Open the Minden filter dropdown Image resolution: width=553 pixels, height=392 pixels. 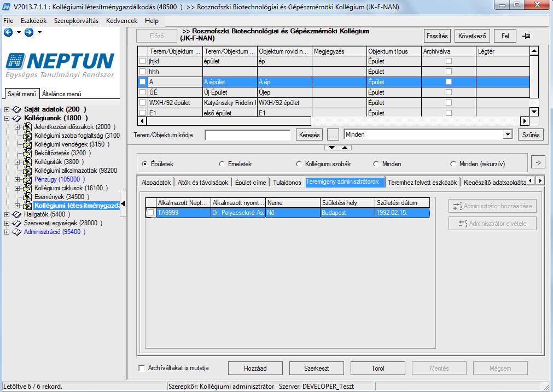[508, 134]
